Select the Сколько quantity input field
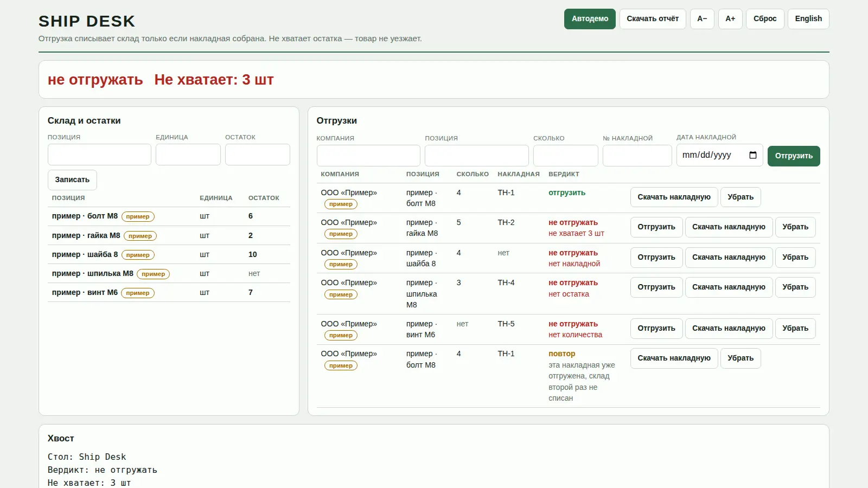 coord(566,156)
